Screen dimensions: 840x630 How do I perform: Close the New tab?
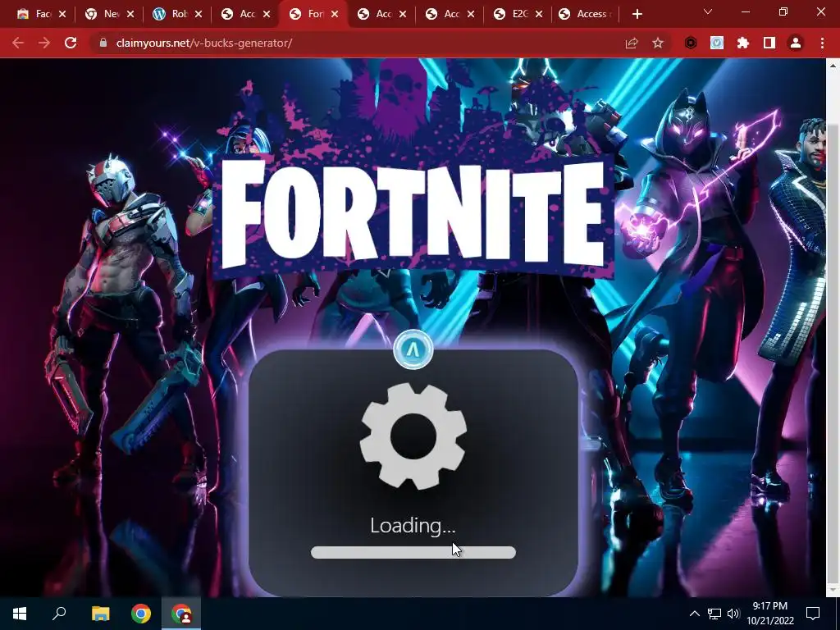[x=130, y=14]
